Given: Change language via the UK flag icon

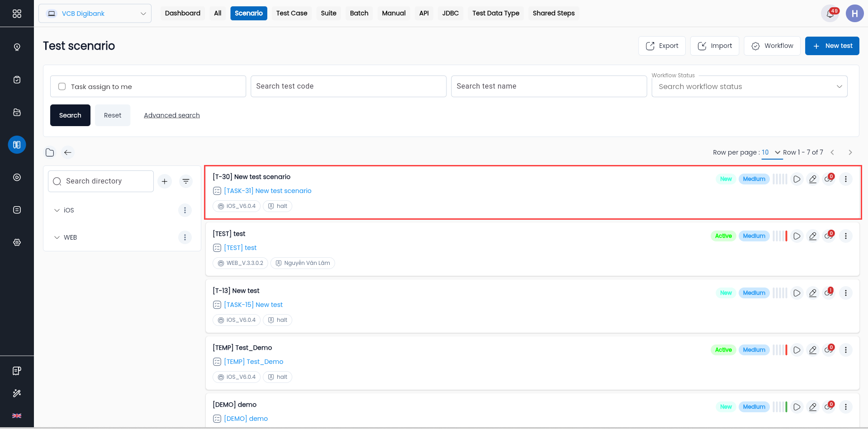Looking at the screenshot, I should (17, 415).
